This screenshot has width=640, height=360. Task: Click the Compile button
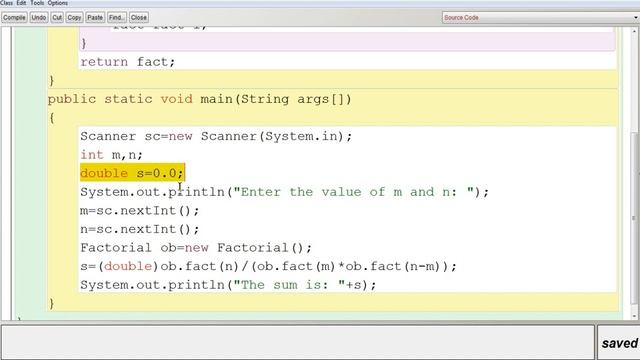click(14, 18)
